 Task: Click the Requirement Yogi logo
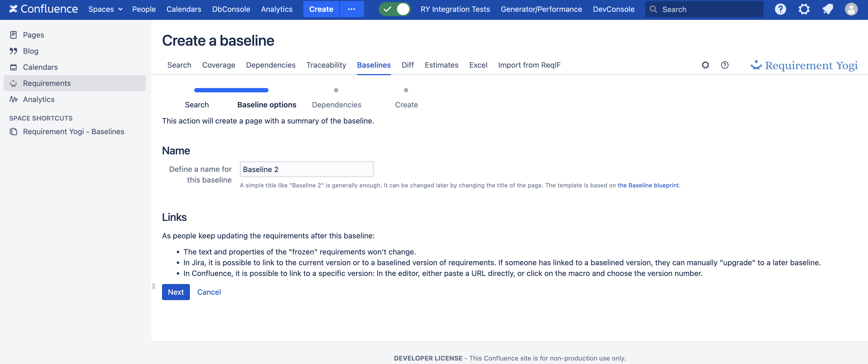pyautogui.click(x=804, y=65)
